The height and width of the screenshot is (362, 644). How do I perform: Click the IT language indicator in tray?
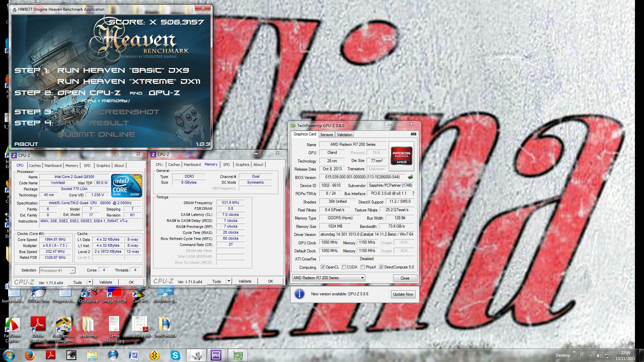582,355
